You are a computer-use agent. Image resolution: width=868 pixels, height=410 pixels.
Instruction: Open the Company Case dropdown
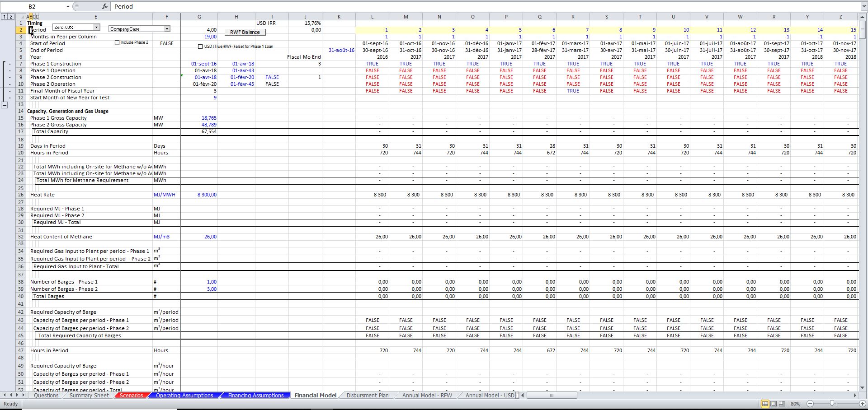coord(168,28)
